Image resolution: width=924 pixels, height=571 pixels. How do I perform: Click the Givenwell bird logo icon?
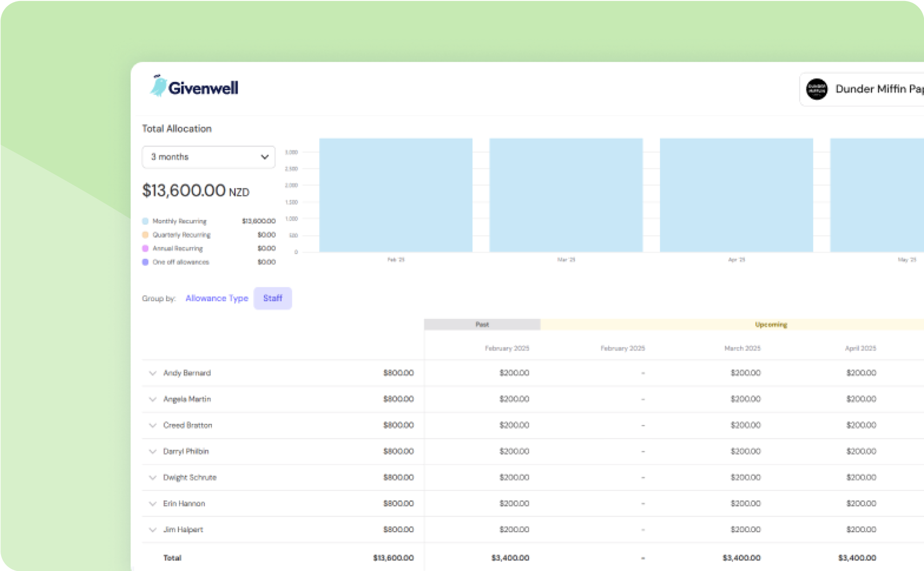158,86
